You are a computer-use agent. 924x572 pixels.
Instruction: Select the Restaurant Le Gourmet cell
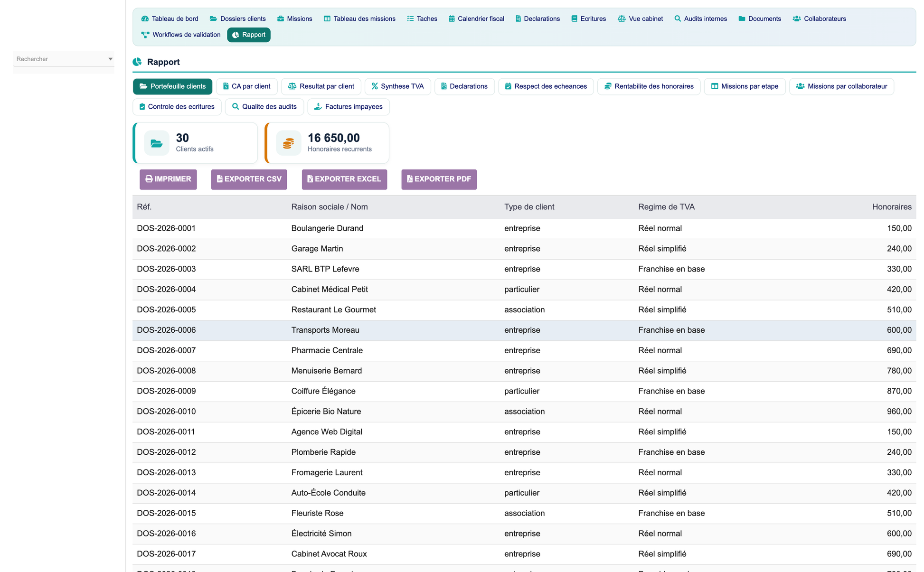click(333, 310)
